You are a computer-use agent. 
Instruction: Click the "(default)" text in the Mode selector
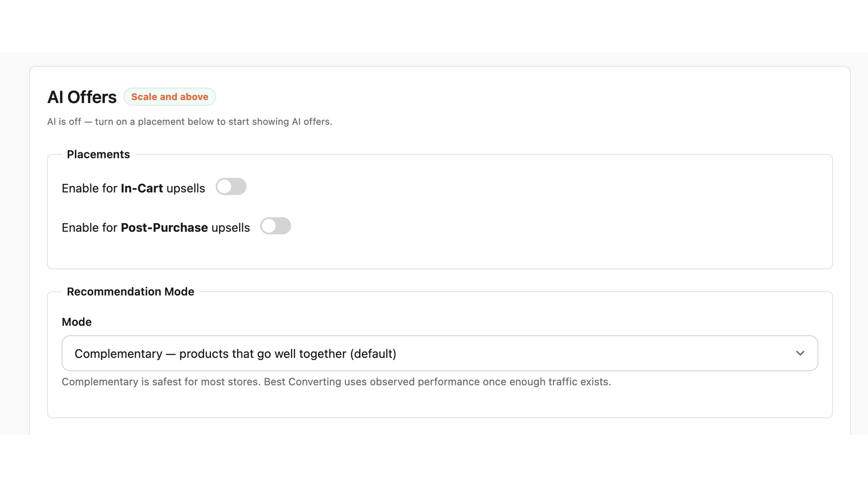373,354
